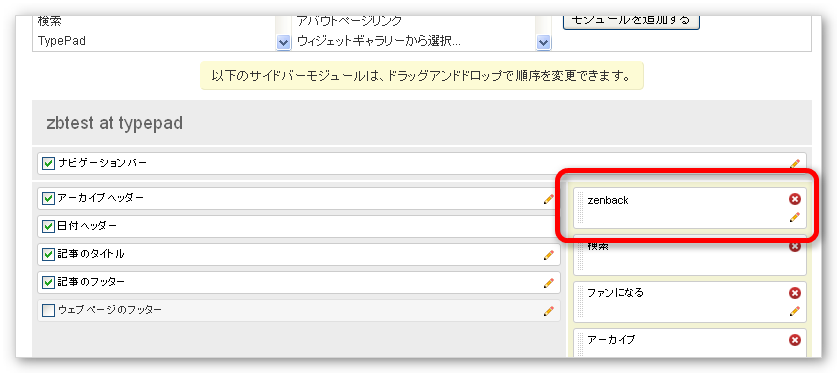Click down arrow of widget gallery list
This screenshot has width=837, height=373.
point(543,42)
